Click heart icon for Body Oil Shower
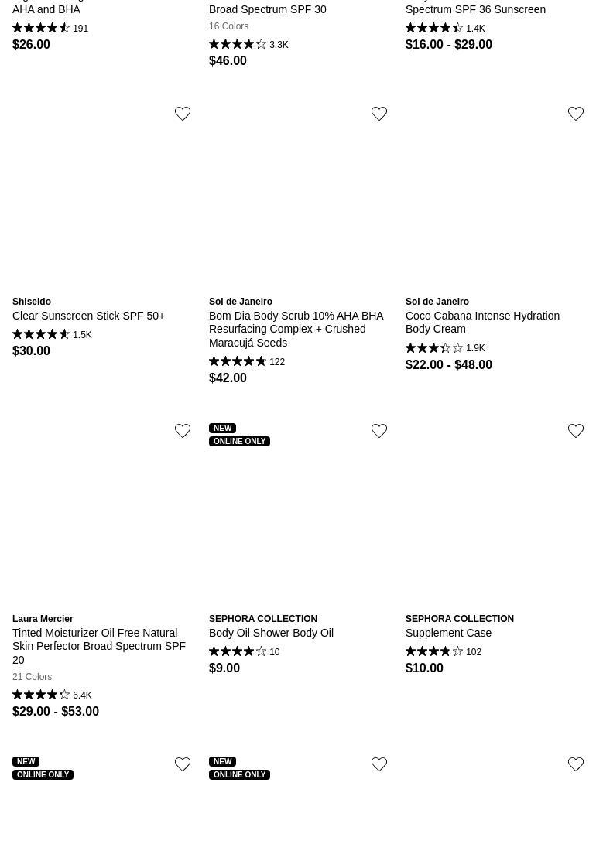 pyautogui.click(x=378, y=431)
